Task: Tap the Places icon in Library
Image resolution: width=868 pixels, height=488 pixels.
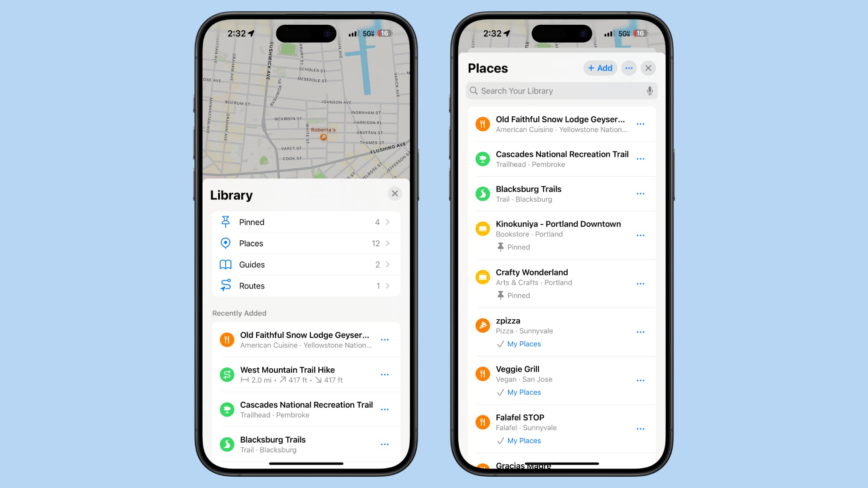Action: (226, 243)
